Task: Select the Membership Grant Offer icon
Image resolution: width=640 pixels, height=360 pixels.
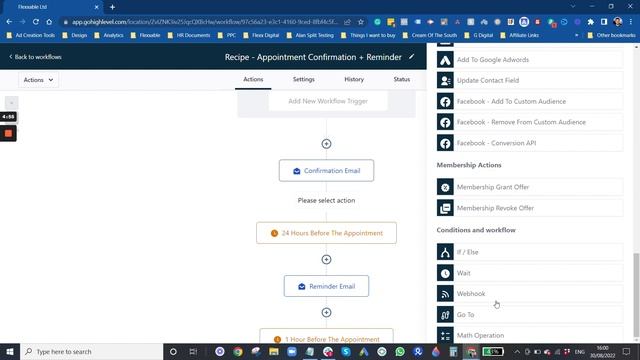Action: tap(445, 187)
